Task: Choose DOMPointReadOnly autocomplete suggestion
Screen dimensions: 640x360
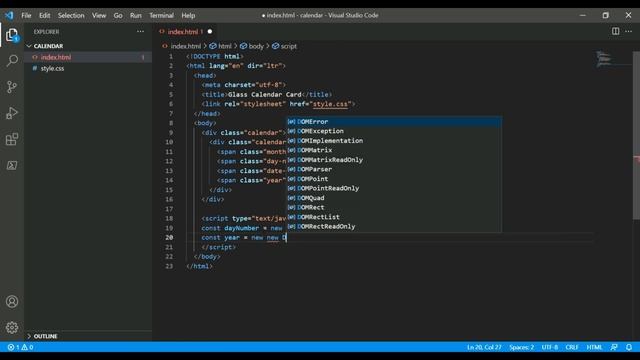Action: (x=394, y=189)
